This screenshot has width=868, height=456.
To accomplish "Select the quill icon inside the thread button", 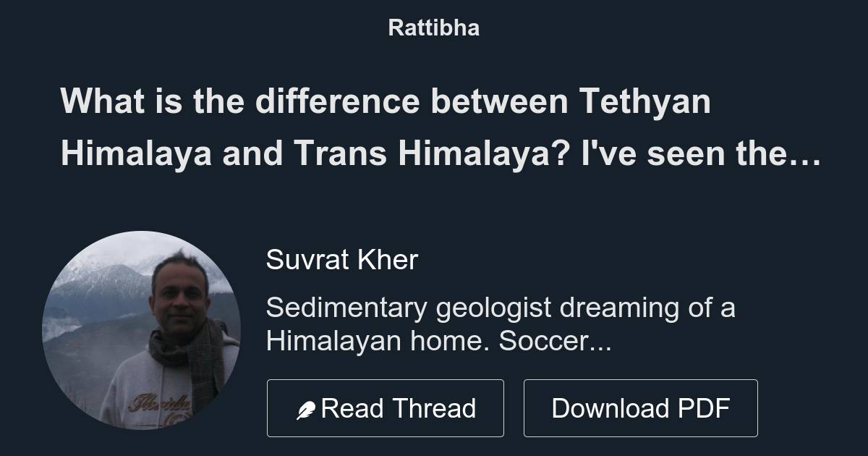I will coord(307,408).
